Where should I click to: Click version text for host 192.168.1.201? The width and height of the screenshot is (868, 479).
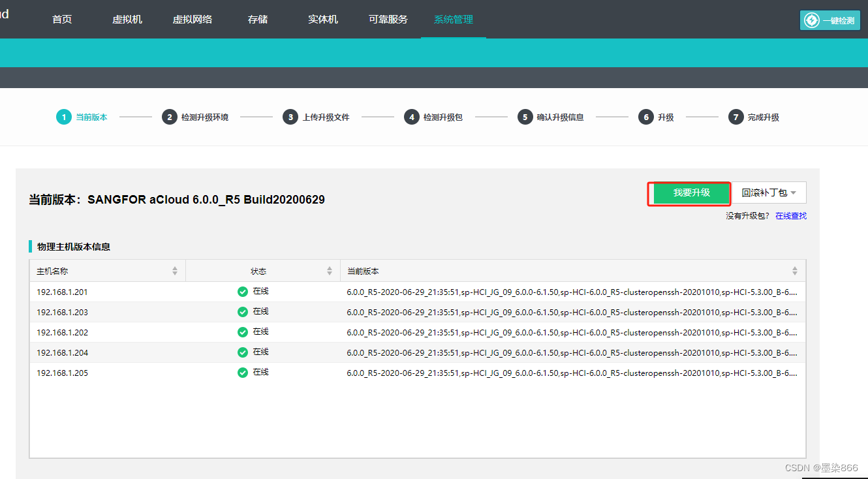coord(572,292)
